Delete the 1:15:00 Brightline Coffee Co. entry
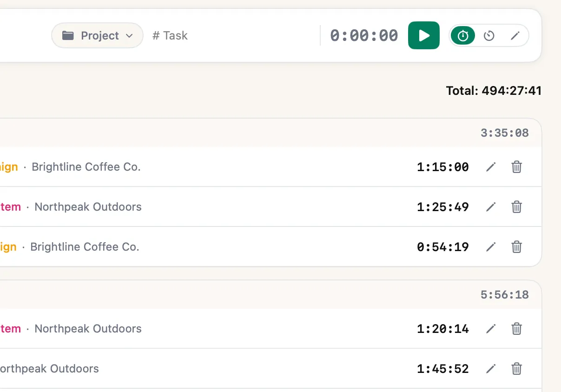The height and width of the screenshot is (392, 561). point(517,167)
